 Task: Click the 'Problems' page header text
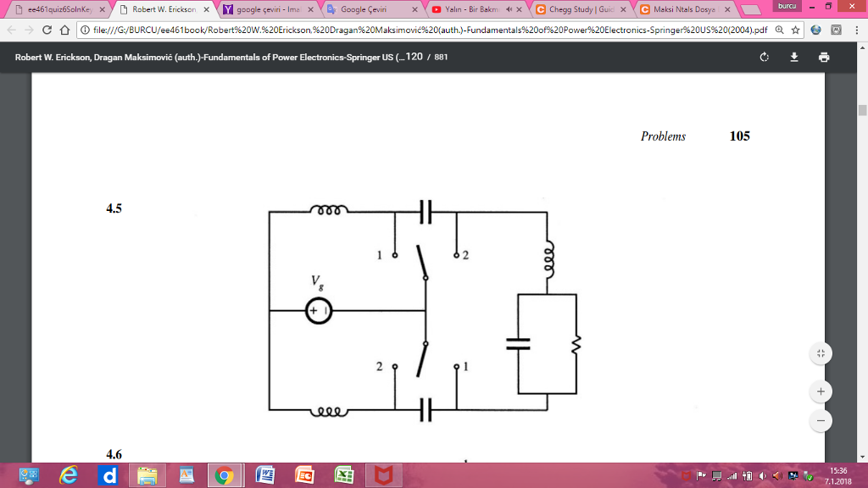663,136
